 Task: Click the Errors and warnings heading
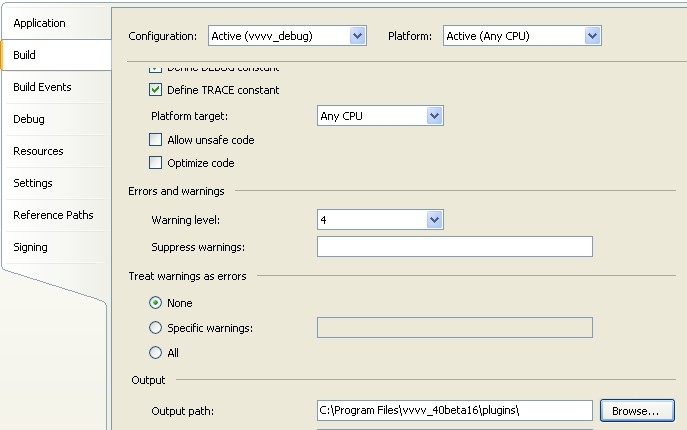click(176, 191)
